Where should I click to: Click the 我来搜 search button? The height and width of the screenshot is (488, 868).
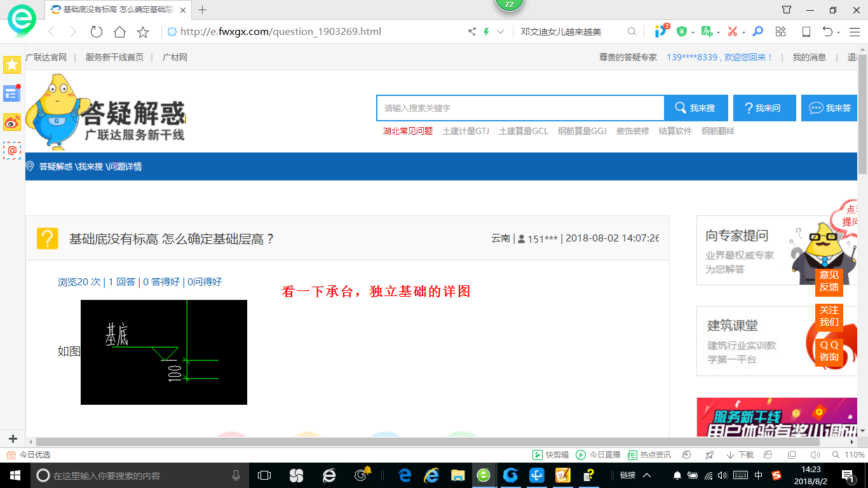tap(696, 108)
